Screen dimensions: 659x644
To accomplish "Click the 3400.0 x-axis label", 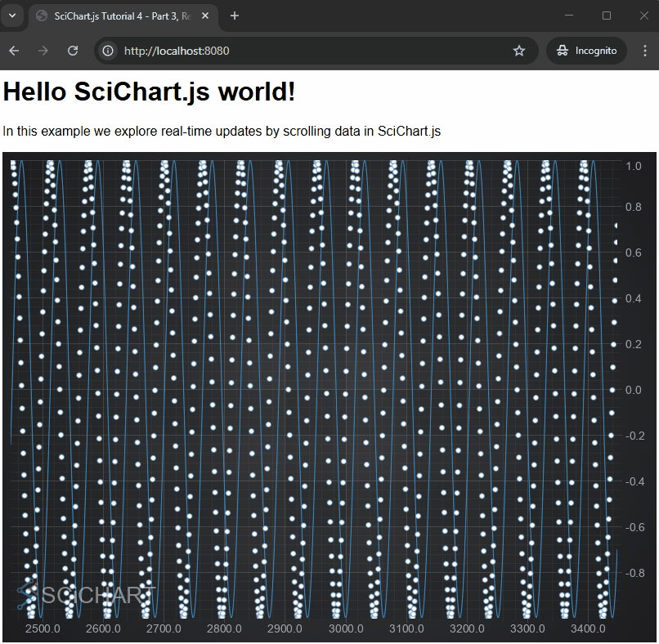I will [588, 628].
